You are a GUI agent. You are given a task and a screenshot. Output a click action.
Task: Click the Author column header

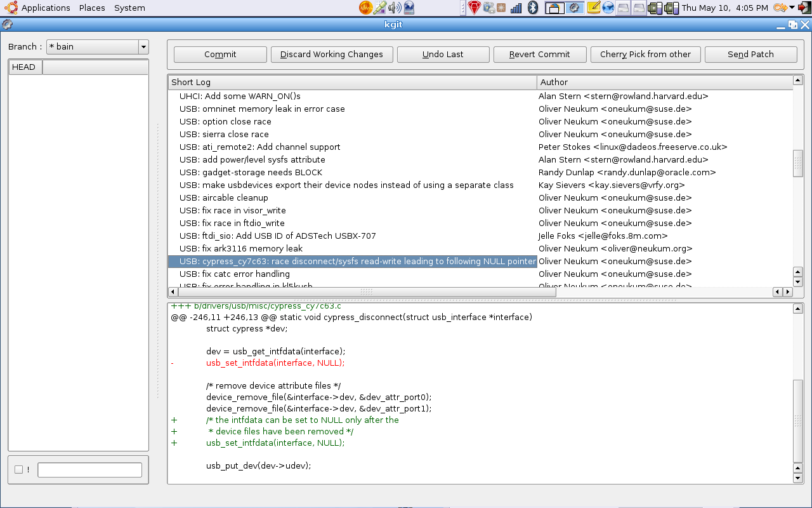[664, 82]
